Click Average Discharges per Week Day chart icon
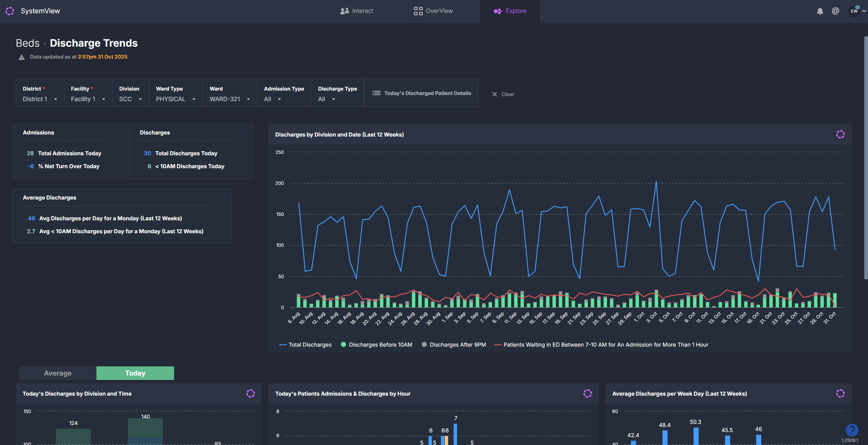This screenshot has height=445, width=868. 840,394
